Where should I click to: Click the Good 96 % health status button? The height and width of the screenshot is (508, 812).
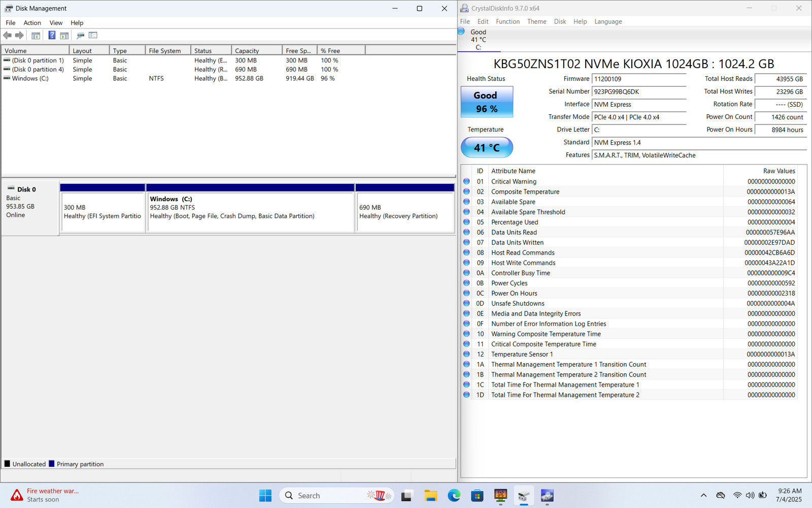pyautogui.click(x=487, y=102)
